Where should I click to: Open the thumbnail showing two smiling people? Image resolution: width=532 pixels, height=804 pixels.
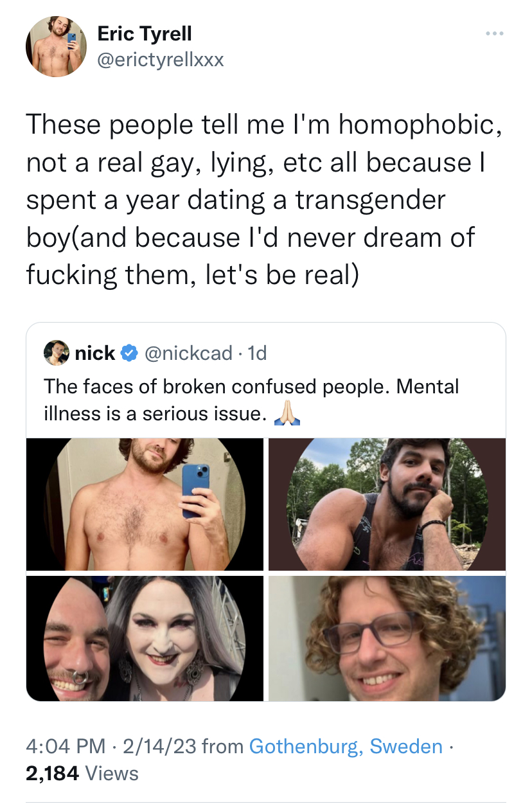(145, 638)
